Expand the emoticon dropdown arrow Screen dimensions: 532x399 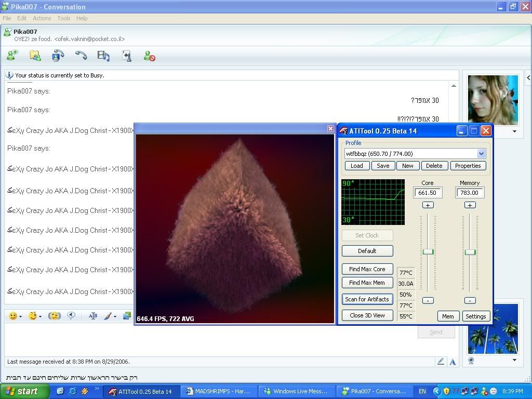pos(21,316)
